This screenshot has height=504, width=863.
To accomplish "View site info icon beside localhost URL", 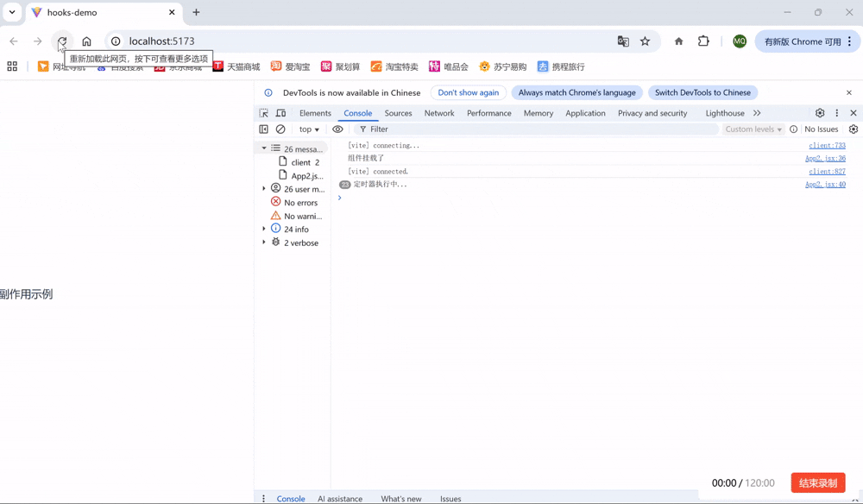I will 116,41.
